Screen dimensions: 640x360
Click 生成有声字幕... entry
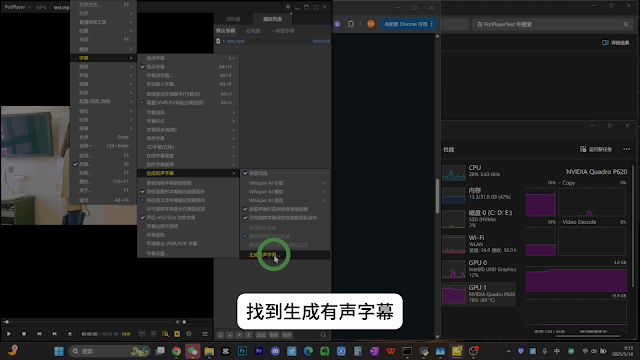[x=285, y=255]
